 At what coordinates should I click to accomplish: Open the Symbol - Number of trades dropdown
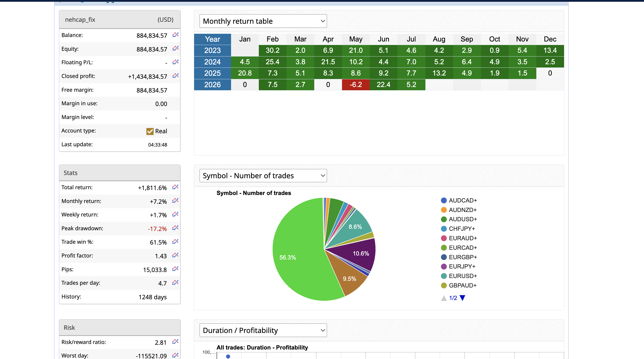pyautogui.click(x=263, y=175)
